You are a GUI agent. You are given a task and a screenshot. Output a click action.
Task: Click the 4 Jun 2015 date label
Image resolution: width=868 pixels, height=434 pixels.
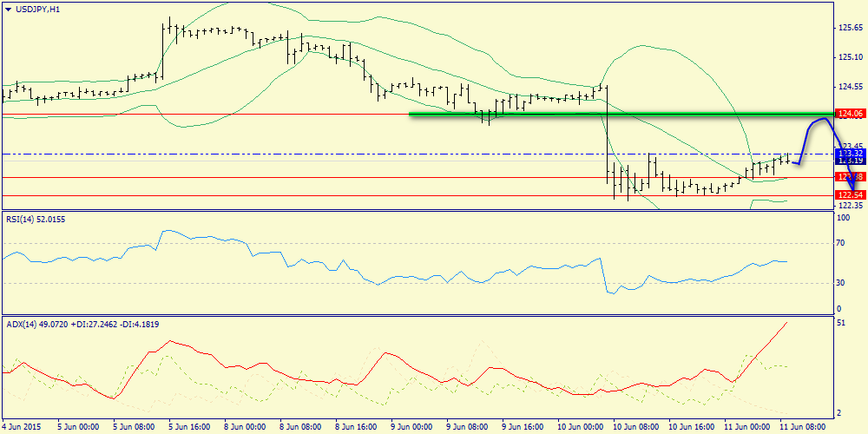21,427
